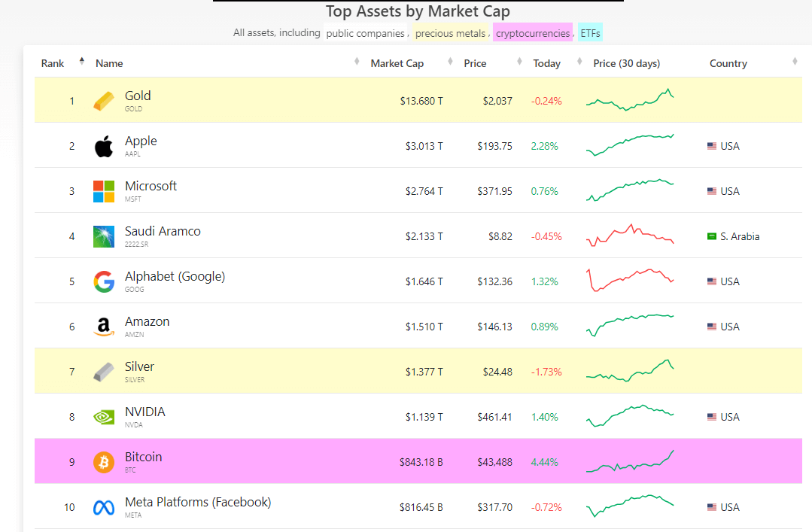This screenshot has height=532, width=812.
Task: Select the Microsoft logo
Action: 103,190
